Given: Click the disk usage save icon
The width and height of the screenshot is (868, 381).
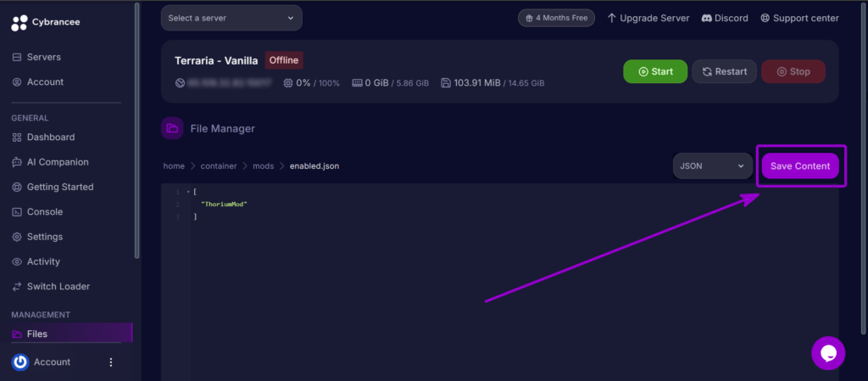Looking at the screenshot, I should click(x=446, y=83).
